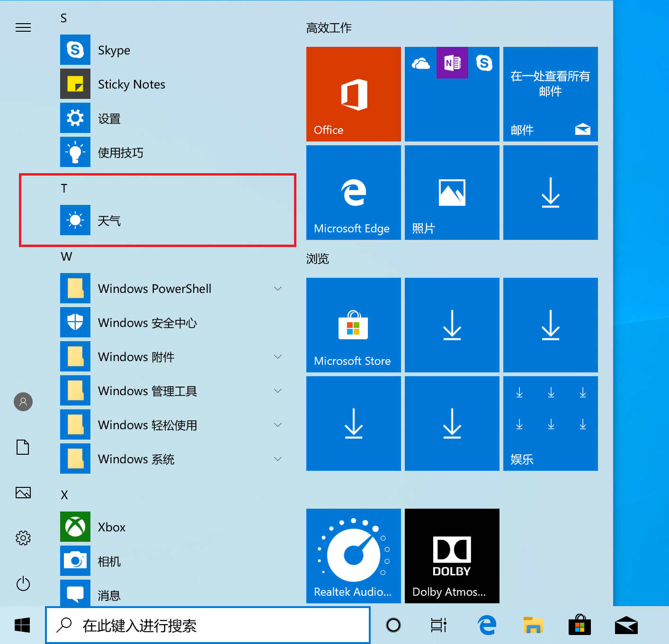Open the 邮件 mail tile
The width and height of the screenshot is (669, 644).
pyautogui.click(x=551, y=94)
